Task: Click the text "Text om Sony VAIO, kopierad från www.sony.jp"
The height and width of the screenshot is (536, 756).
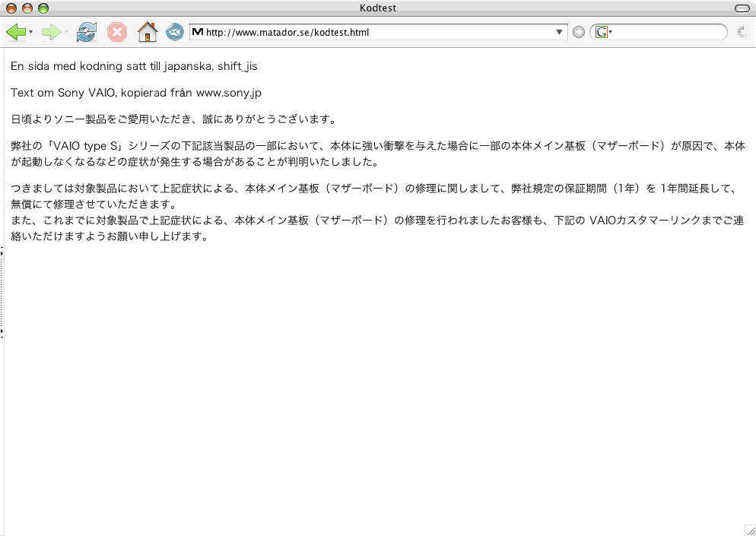Action: point(136,93)
